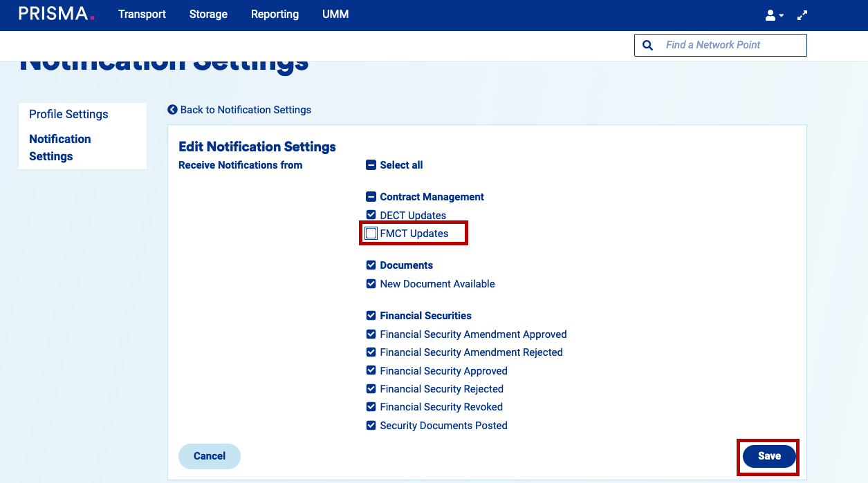Go to Profile Settings in sidebar
The width and height of the screenshot is (868, 483).
(x=68, y=114)
